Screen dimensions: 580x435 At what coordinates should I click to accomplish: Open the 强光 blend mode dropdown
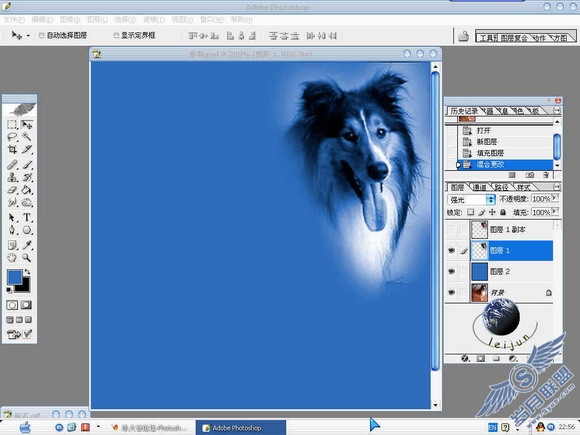click(x=471, y=200)
